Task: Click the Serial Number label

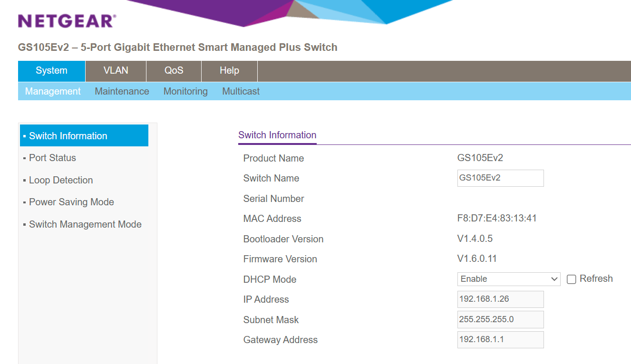Action: (274, 199)
